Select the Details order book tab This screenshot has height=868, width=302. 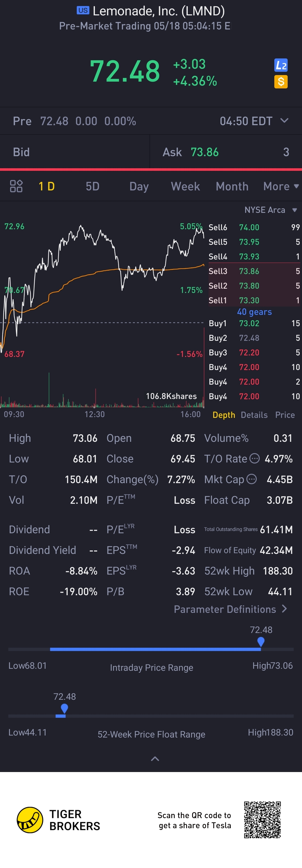coord(254,415)
